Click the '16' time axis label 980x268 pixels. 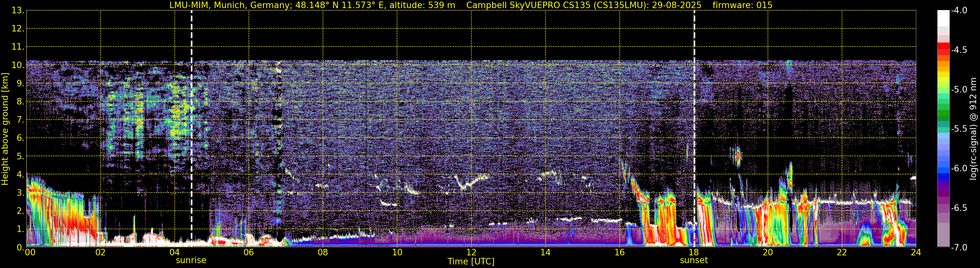(620, 252)
